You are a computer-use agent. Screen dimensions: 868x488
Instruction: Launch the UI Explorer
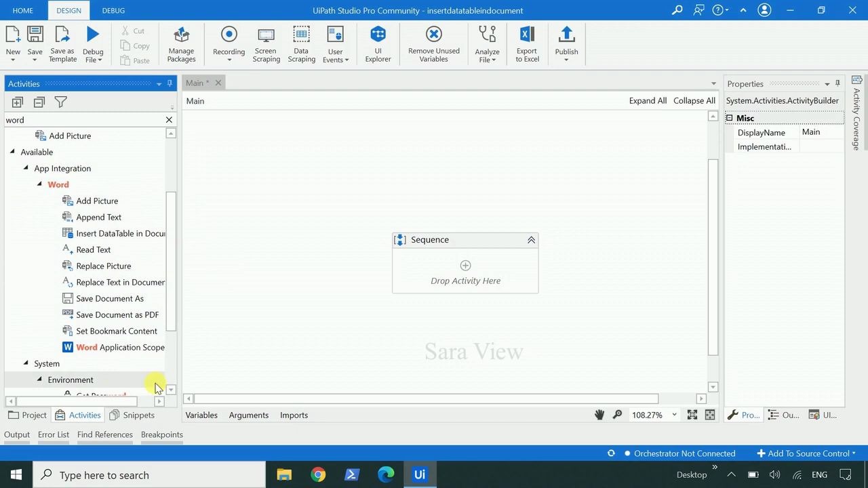tap(378, 43)
